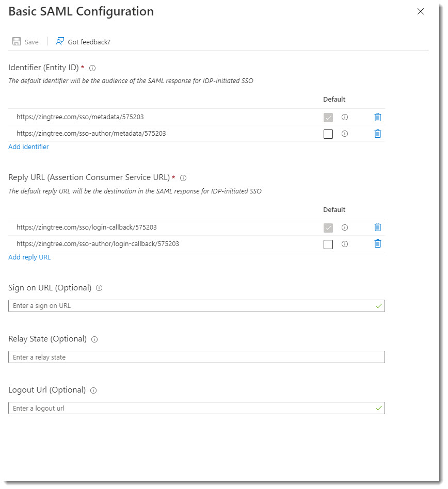Delete the sso-author/login-callback reply URL
This screenshot has height=489, width=448.
pos(377,244)
